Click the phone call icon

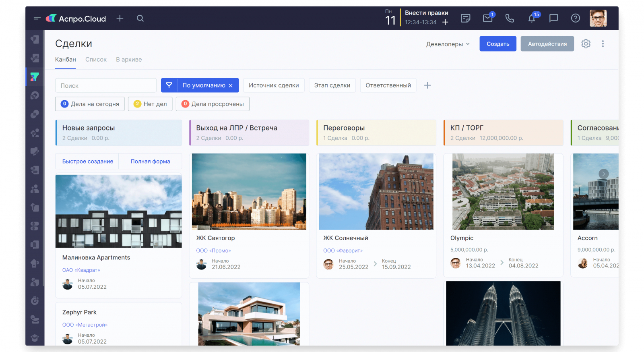click(510, 18)
